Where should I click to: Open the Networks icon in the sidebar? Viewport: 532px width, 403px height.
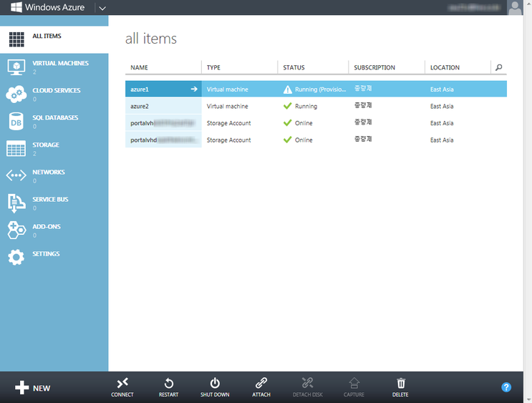16,175
